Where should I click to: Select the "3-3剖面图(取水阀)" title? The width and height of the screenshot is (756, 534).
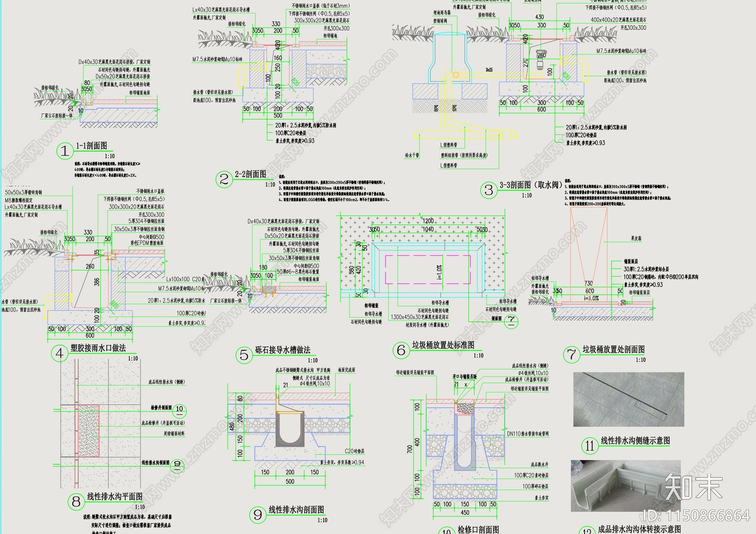coord(531,185)
